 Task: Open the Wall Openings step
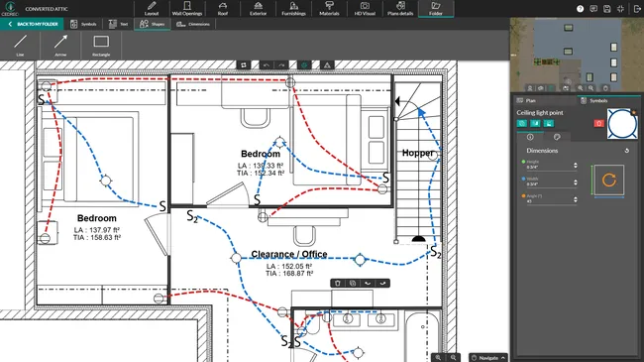pyautogui.click(x=187, y=9)
